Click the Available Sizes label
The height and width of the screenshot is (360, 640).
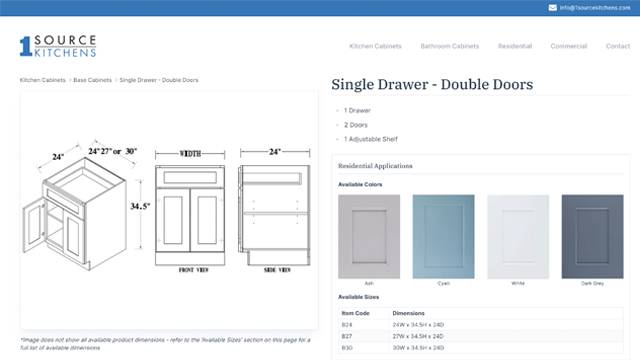(x=358, y=297)
